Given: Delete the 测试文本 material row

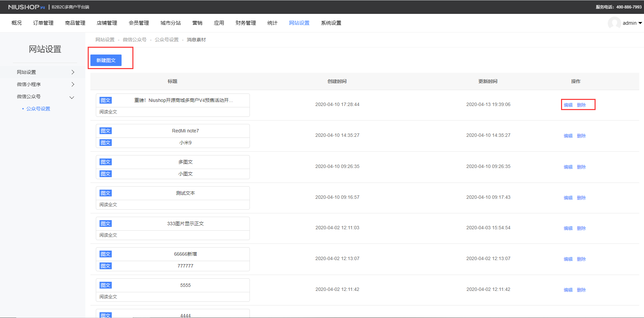Looking at the screenshot, I should tap(581, 198).
